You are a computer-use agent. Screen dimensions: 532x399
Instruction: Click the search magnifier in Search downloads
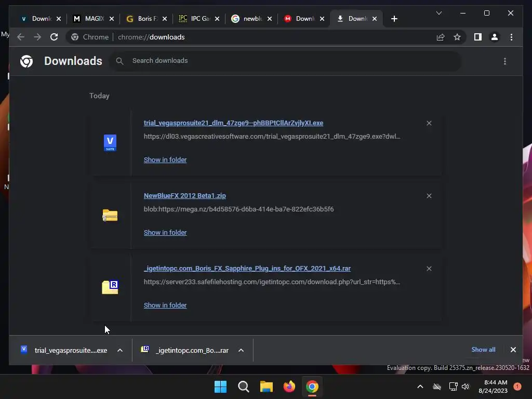(x=119, y=61)
